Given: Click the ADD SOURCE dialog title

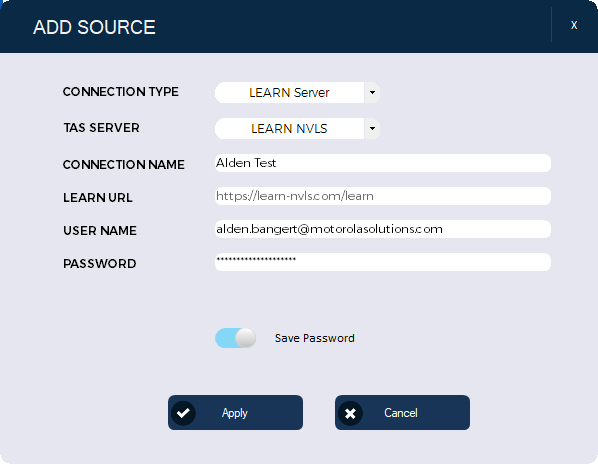Looking at the screenshot, I should coord(94,27).
